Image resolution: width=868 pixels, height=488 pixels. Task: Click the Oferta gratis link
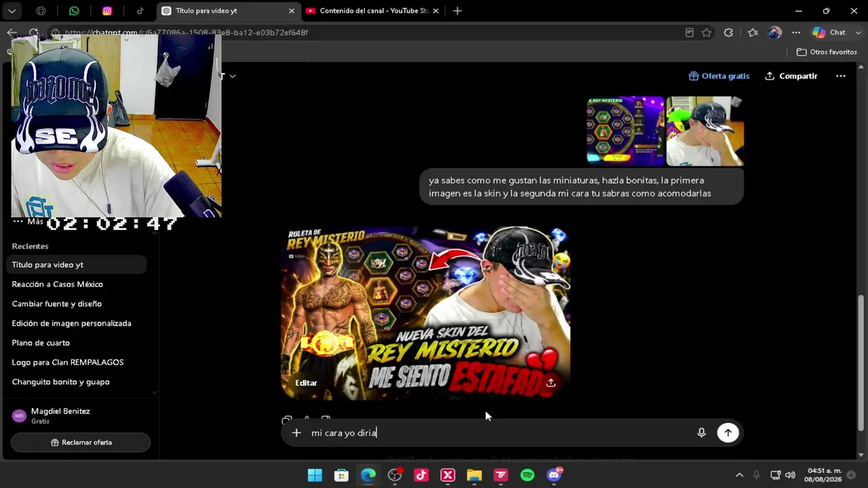click(x=719, y=76)
